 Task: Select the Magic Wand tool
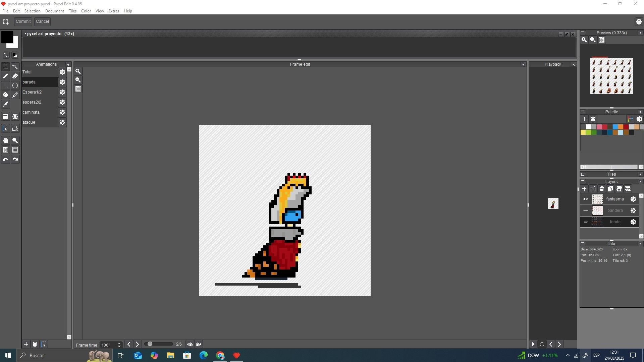point(15,67)
